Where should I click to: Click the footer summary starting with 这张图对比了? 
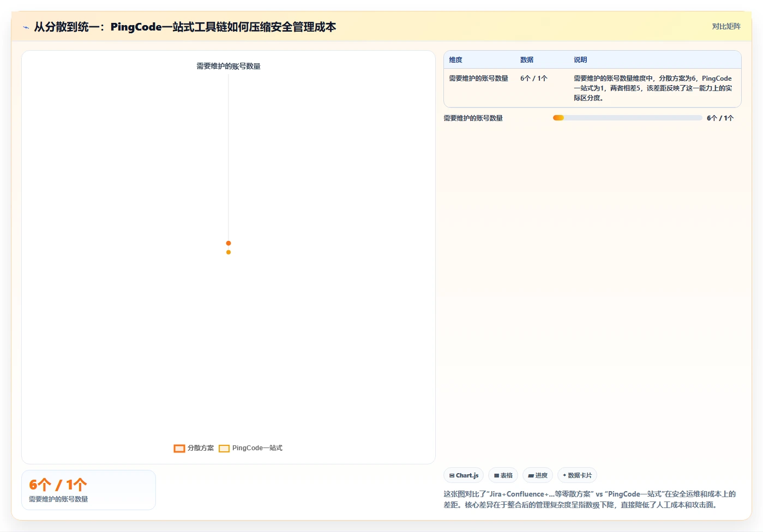[590, 499]
